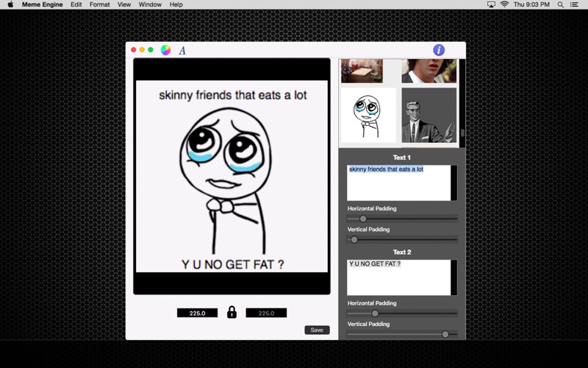Minimize window with yellow button

click(142, 49)
